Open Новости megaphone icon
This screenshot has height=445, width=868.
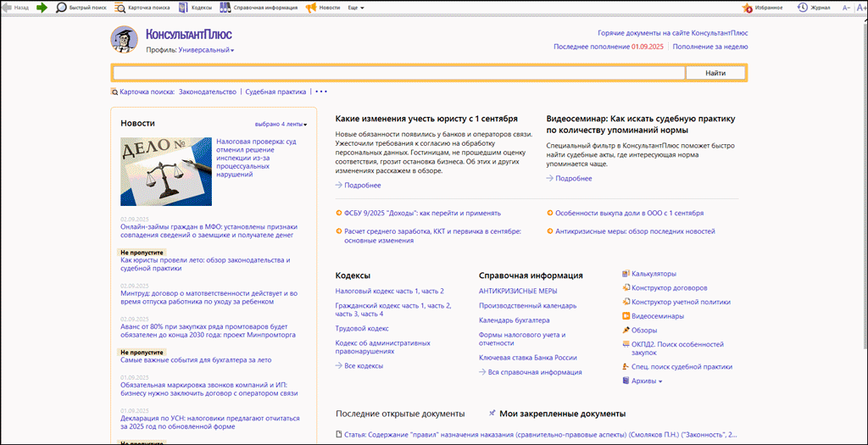pos(310,8)
